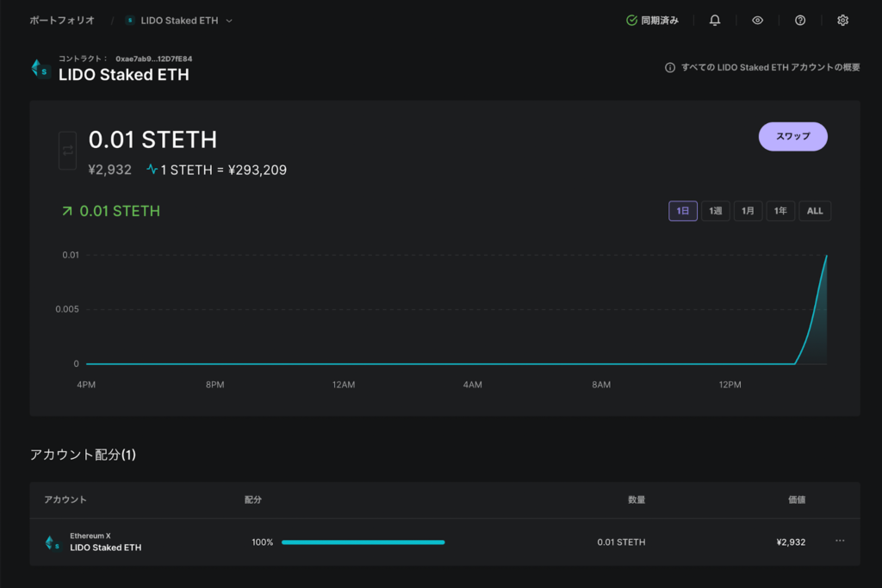882x588 pixels.
Task: Click the 0.005 y-axis label
Action: (x=67, y=309)
